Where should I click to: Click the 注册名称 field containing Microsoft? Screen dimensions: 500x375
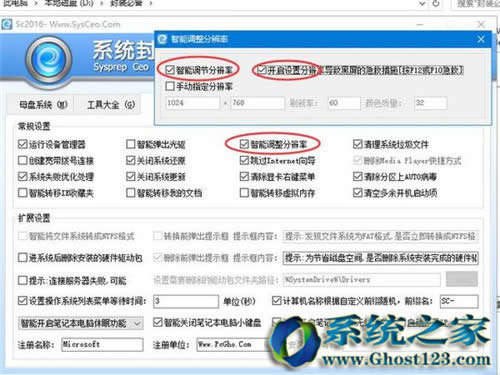[x=103, y=344]
